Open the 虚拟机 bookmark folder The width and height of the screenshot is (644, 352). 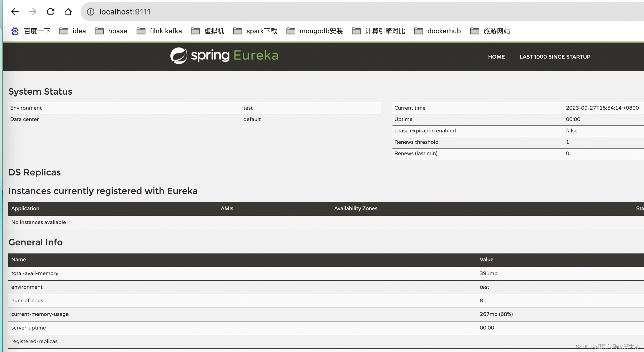[x=207, y=31]
